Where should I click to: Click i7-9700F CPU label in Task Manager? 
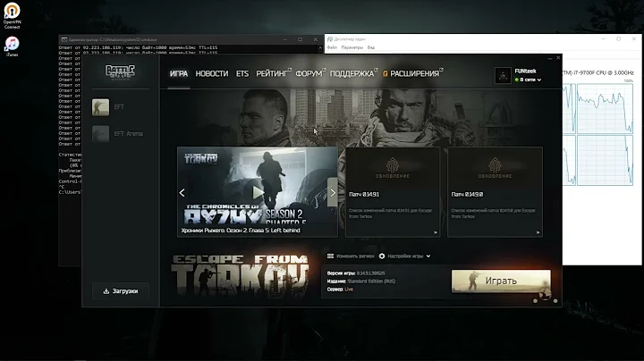click(x=598, y=72)
